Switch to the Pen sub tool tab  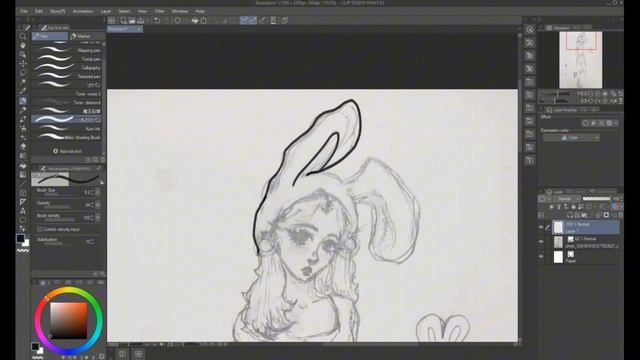pyautogui.click(x=50, y=36)
